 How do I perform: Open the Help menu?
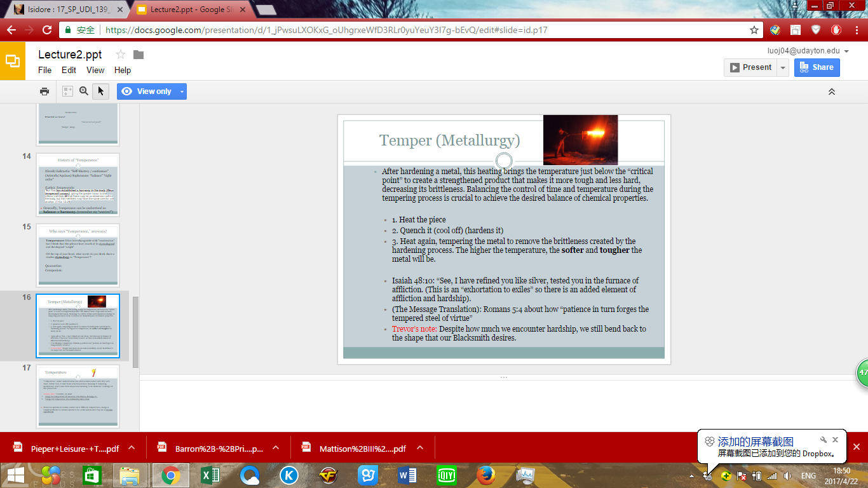pos(123,71)
